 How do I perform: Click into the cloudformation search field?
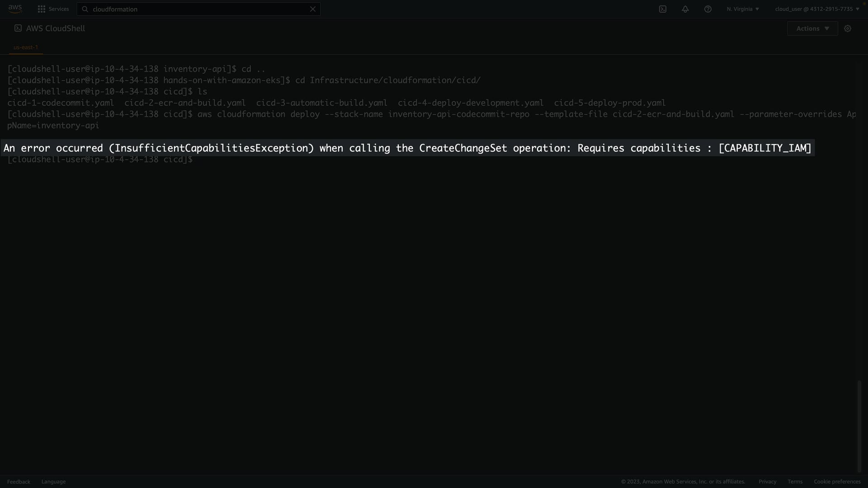click(x=199, y=9)
